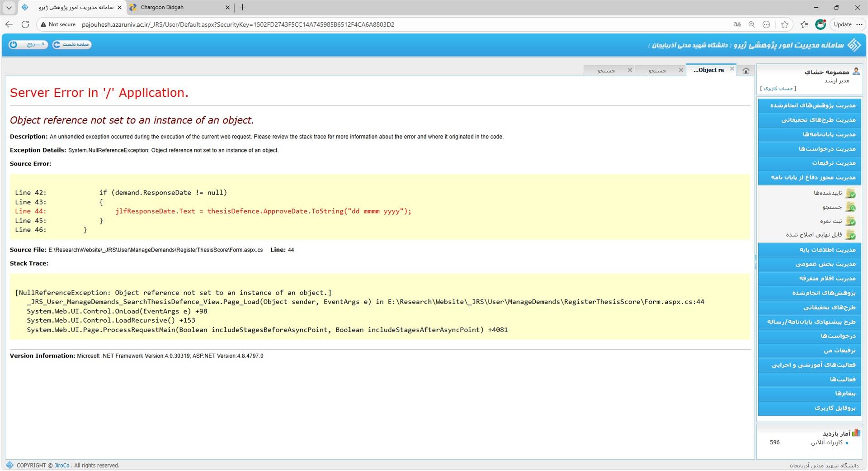Open the جستجو sidebar search icon
Screen dimensions: 868x471
(x=850, y=207)
